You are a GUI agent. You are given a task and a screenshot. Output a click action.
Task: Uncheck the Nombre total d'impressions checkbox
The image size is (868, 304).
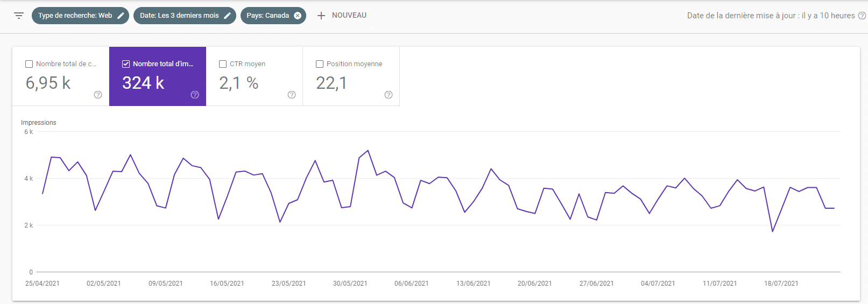pos(126,64)
